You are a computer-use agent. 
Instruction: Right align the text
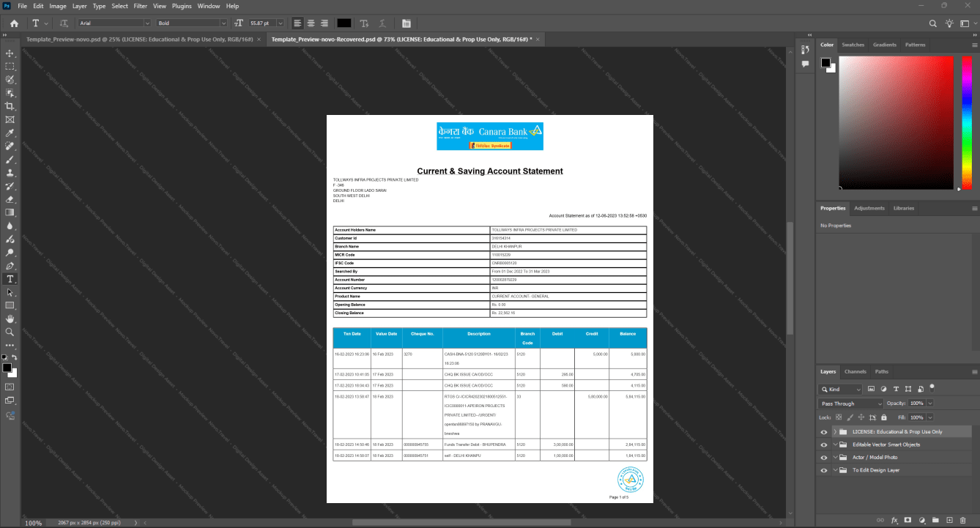tap(324, 23)
